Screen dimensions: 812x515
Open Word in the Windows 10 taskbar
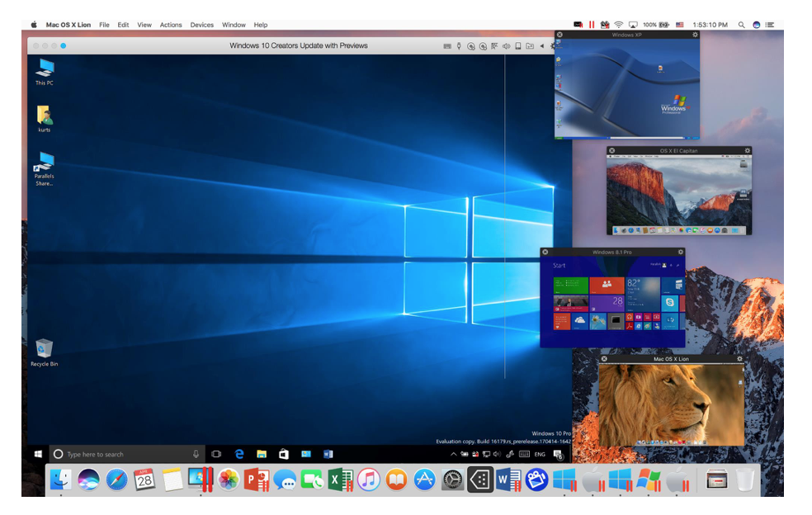[328, 454]
